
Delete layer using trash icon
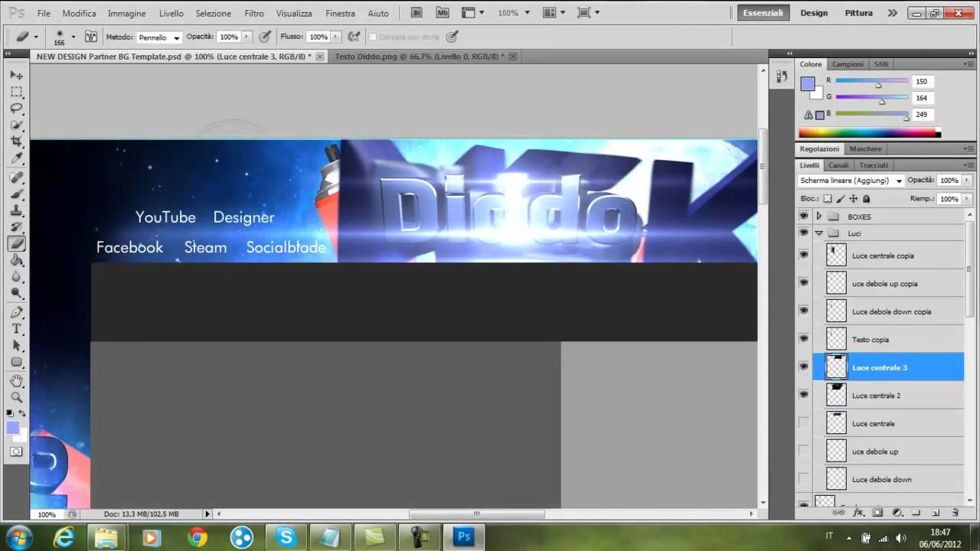tap(955, 513)
